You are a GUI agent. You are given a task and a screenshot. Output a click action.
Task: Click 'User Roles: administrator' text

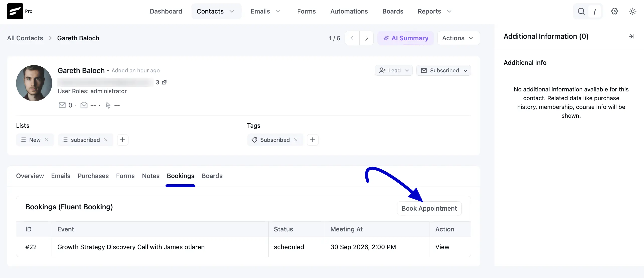click(x=92, y=91)
